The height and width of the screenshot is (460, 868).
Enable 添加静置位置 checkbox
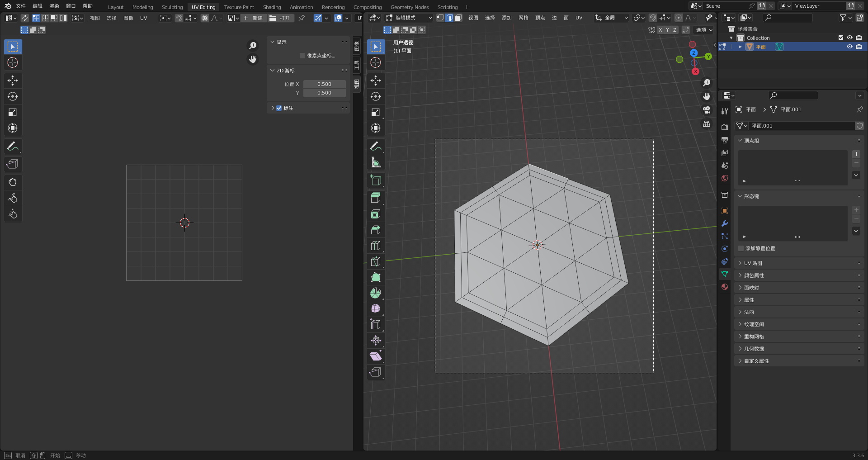[741, 248]
